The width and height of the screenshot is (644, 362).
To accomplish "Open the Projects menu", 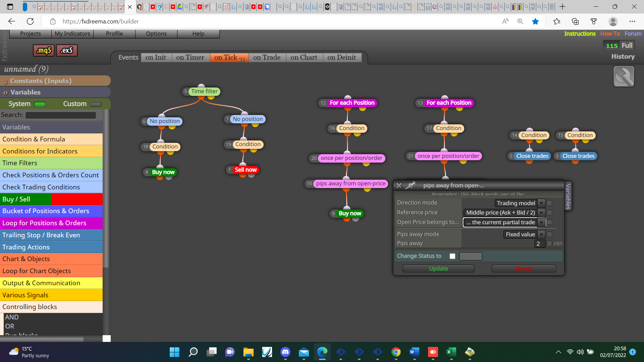I will coord(31,34).
